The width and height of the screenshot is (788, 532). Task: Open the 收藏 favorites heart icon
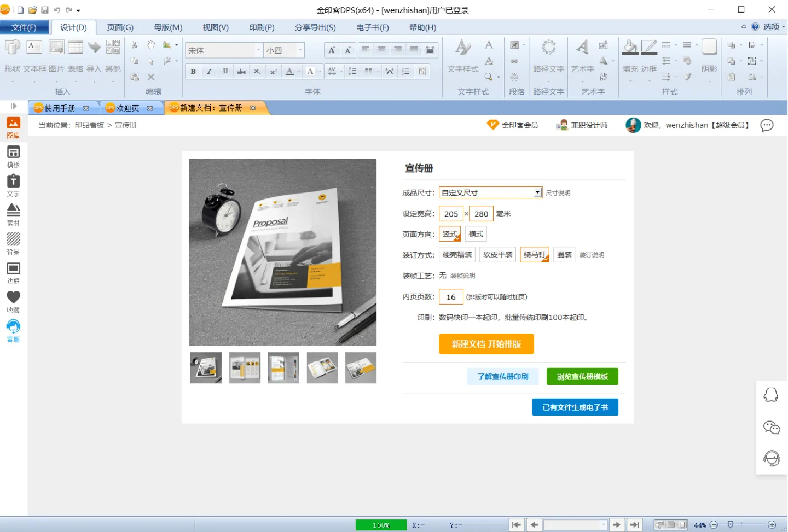pos(13,301)
